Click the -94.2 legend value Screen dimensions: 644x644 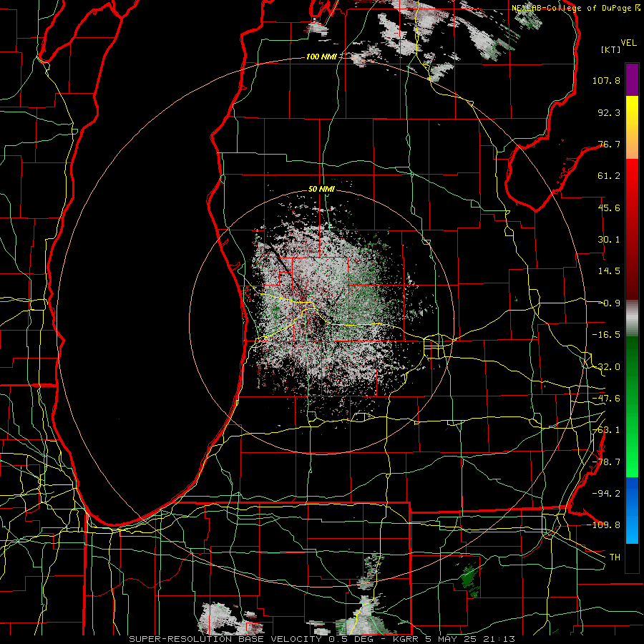coord(606,494)
